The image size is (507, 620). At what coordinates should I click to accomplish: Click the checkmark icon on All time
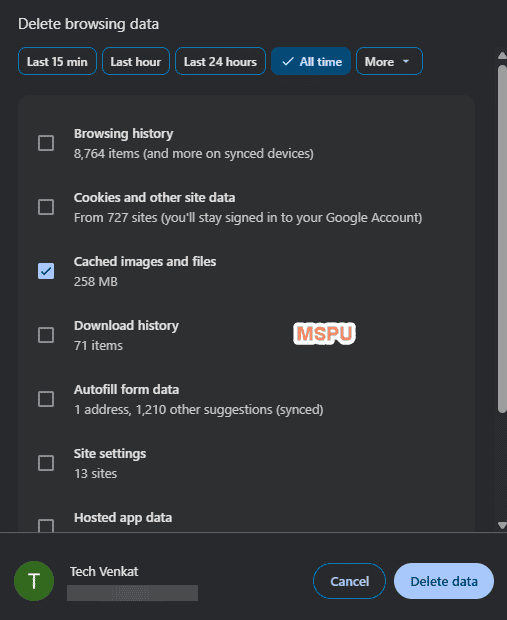click(x=288, y=61)
